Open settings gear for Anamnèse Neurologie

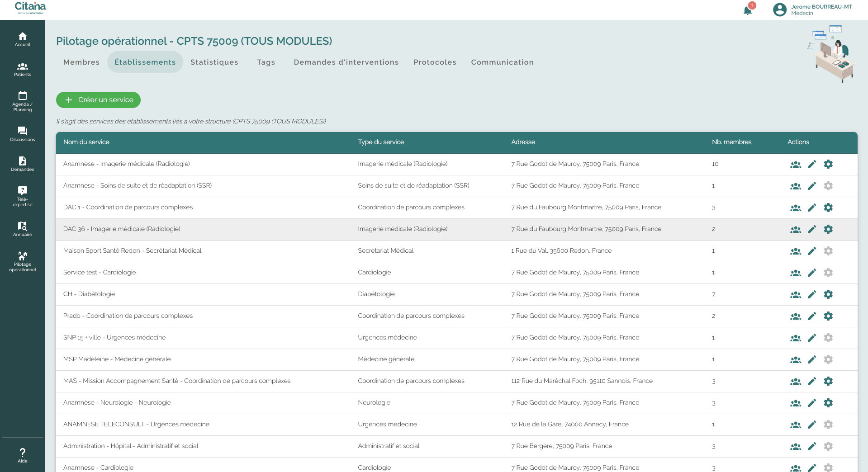[x=828, y=403]
